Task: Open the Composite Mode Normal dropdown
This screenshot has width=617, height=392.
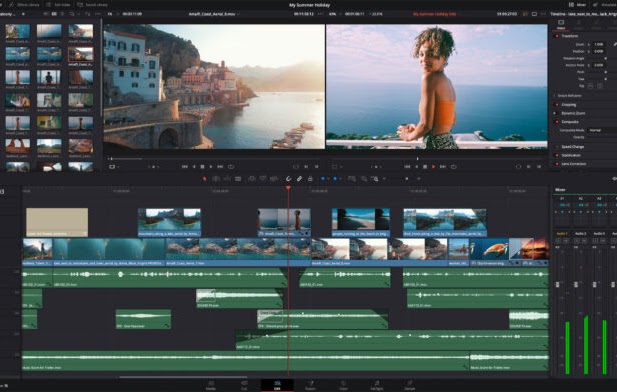Action: click(602, 130)
